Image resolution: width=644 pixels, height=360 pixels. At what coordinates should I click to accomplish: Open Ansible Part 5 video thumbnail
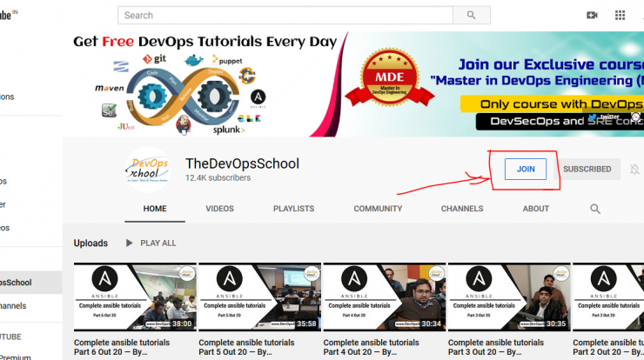(260, 297)
